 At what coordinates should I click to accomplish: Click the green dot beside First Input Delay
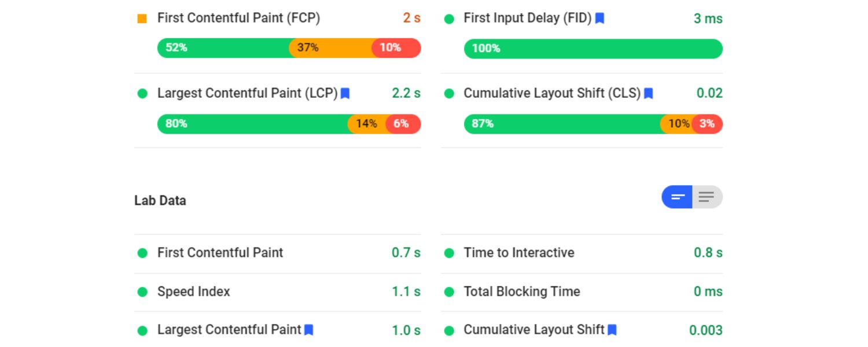tap(448, 18)
